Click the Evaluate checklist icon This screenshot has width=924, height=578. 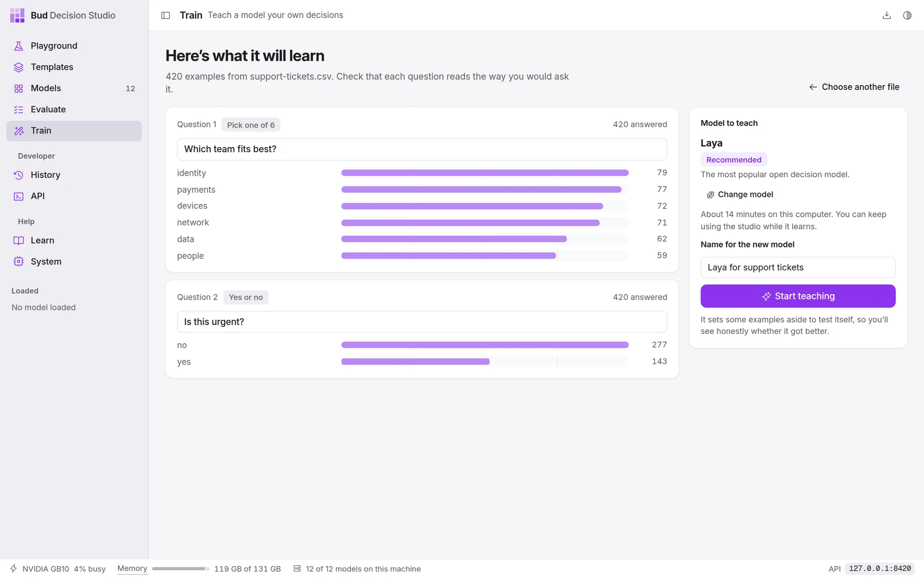click(18, 110)
